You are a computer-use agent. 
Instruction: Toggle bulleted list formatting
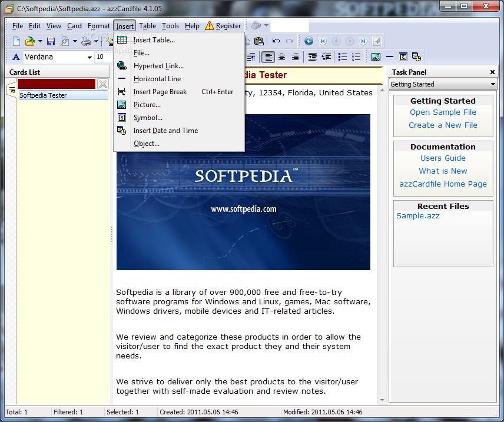343,57
